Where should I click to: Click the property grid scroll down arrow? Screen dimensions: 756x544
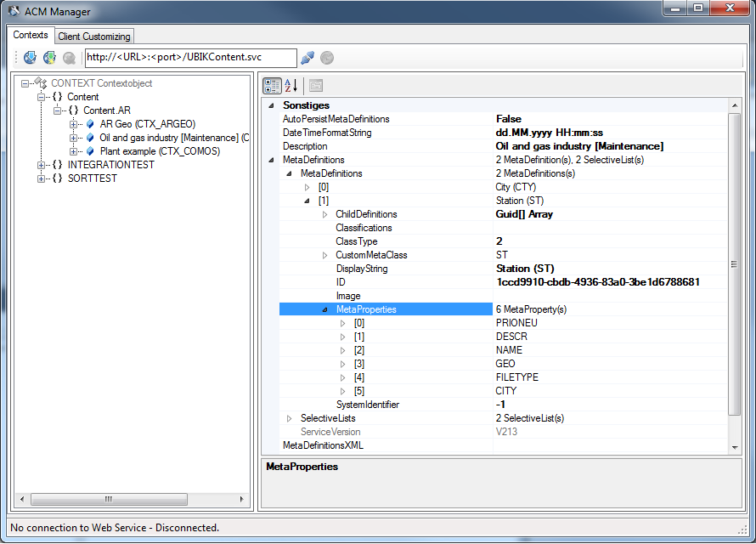tap(735, 447)
